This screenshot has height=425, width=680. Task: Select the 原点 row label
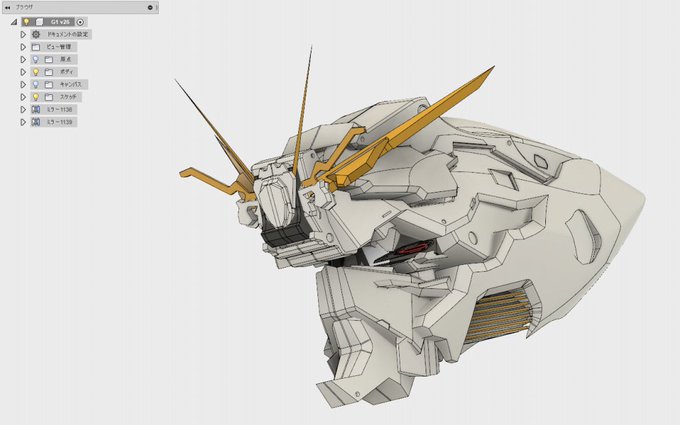tap(65, 59)
